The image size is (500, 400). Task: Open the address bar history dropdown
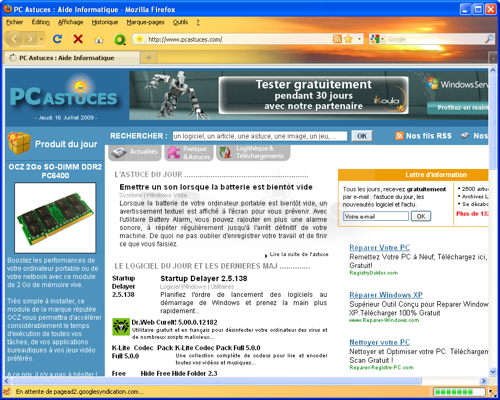[359, 39]
